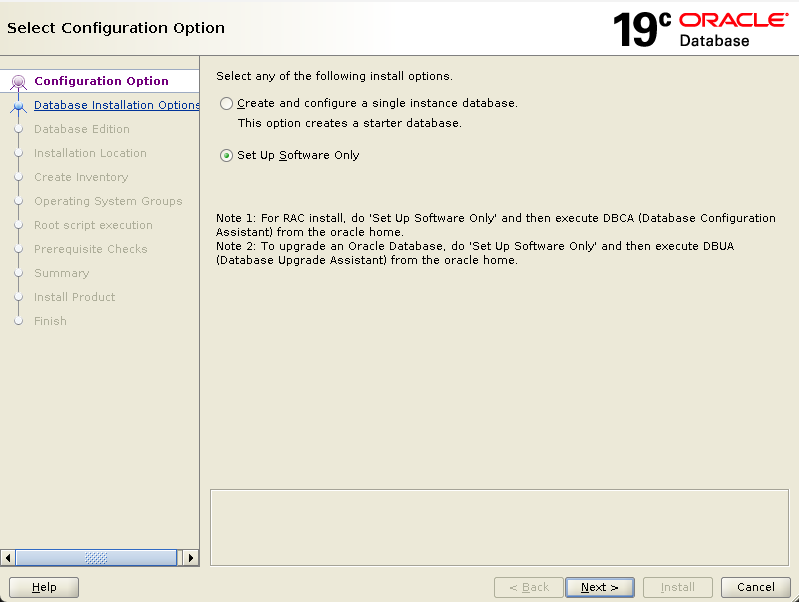This screenshot has width=799, height=602.
Task: Click the Next button
Action: (600, 587)
